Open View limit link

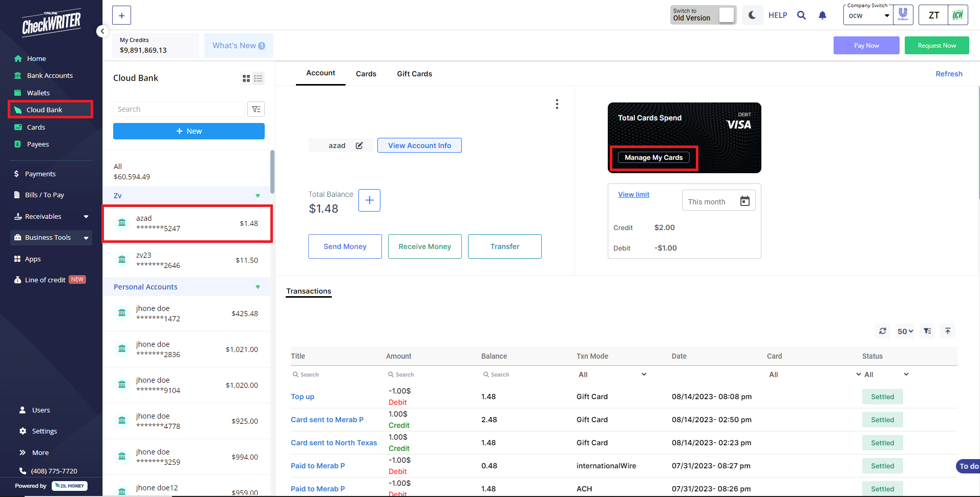pyautogui.click(x=633, y=194)
